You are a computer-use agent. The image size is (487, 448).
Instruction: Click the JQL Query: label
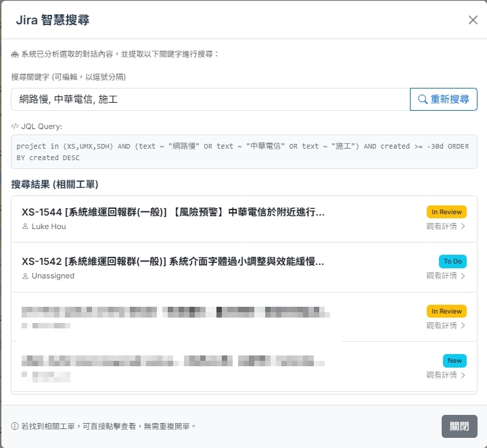[42, 126]
